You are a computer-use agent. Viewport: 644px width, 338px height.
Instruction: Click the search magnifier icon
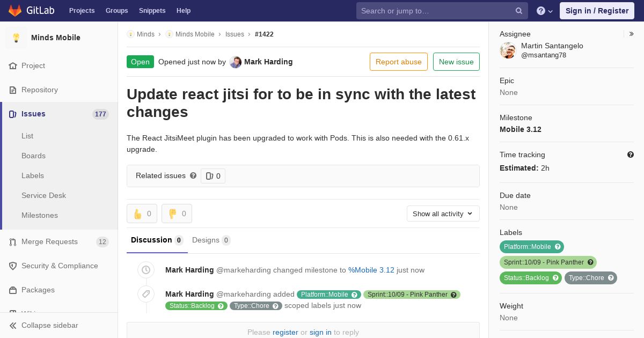(x=519, y=11)
